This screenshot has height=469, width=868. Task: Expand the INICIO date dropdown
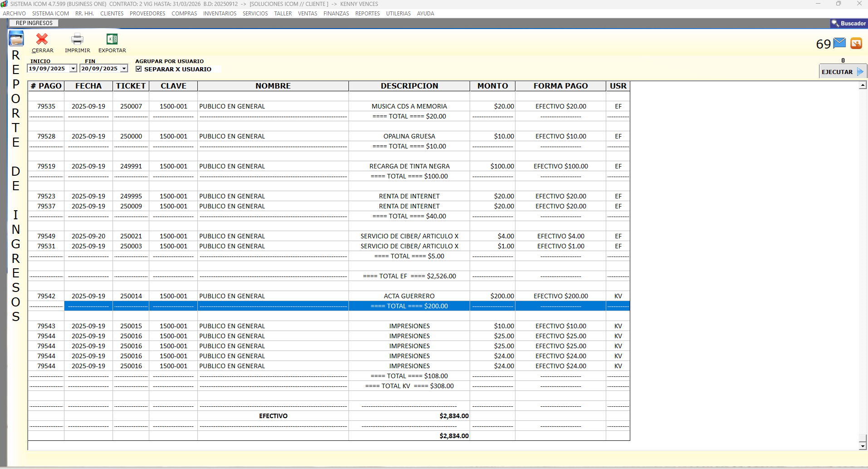(73, 69)
